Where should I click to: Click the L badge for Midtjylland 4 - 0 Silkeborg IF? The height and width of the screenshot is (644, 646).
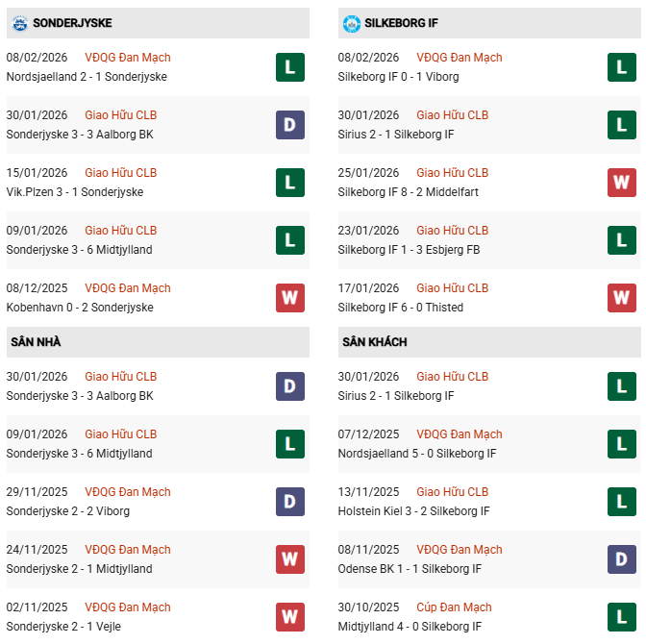621,617
